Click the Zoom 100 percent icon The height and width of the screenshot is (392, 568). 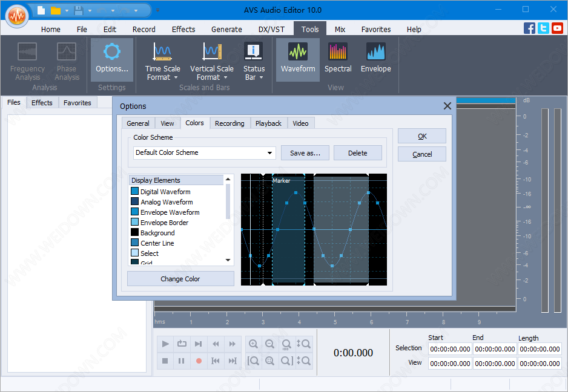(x=286, y=344)
